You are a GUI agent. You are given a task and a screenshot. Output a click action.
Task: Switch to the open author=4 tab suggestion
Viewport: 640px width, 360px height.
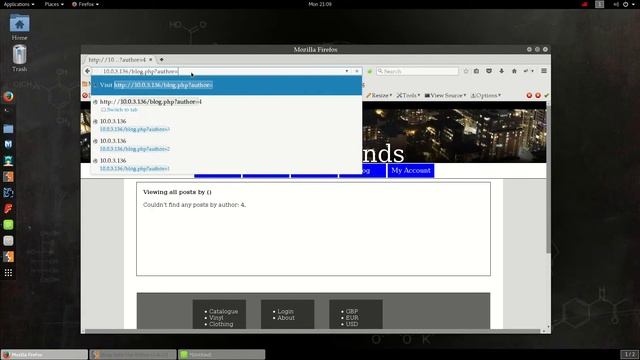point(226,105)
